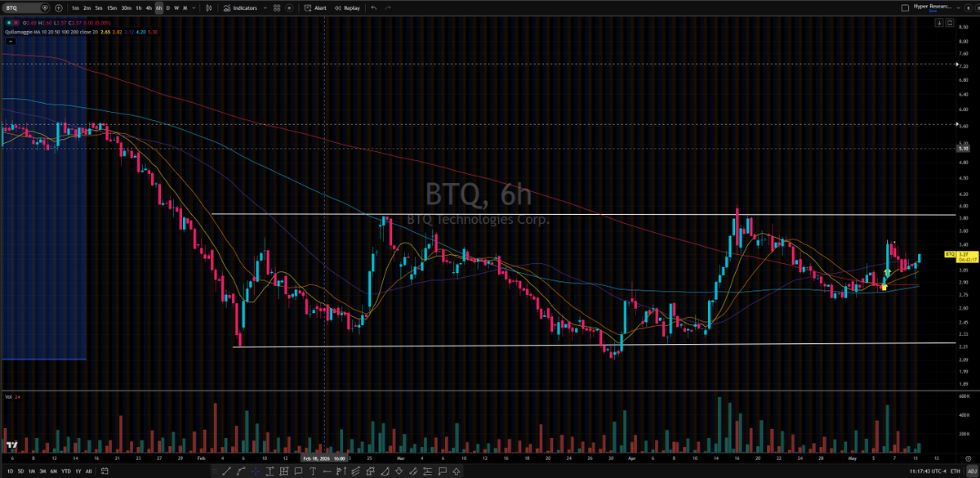Image resolution: width=980 pixels, height=478 pixels.
Task: Set the chart range to 6M
Action: pos(54,471)
